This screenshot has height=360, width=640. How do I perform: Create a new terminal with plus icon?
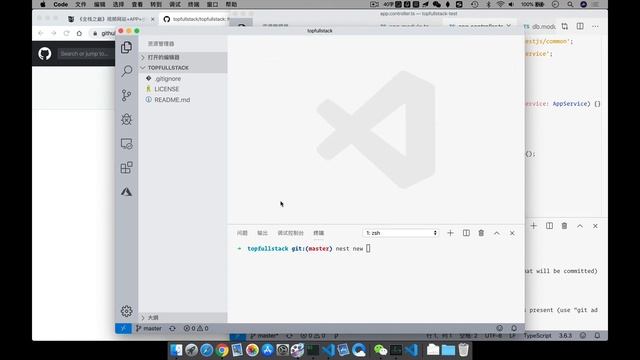tap(450, 233)
